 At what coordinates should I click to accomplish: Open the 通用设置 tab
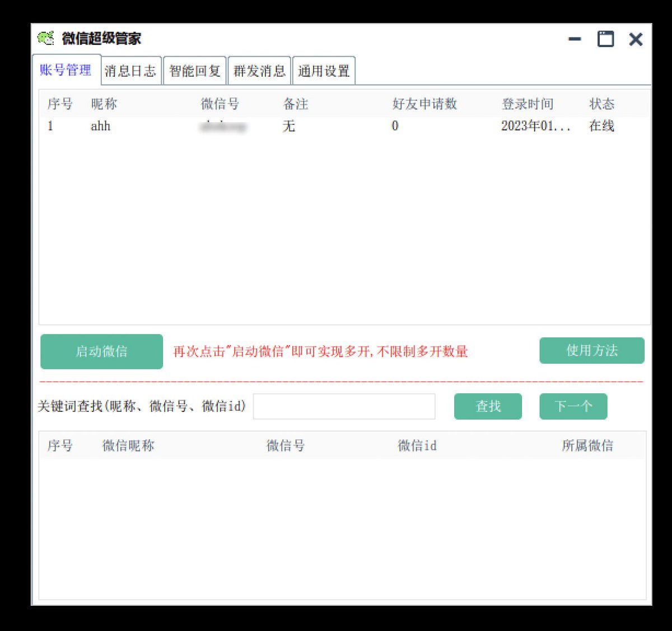324,71
